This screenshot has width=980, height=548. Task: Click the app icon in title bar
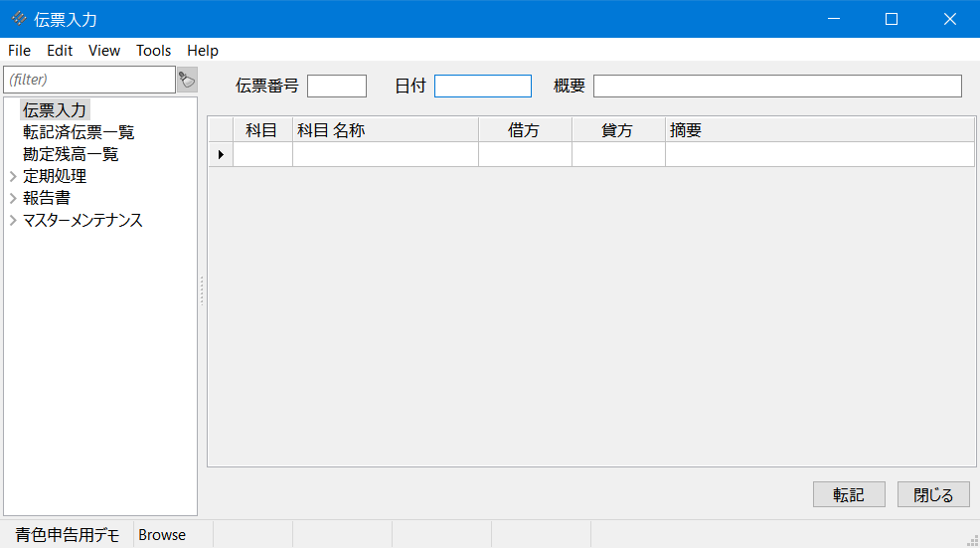pyautogui.click(x=18, y=19)
